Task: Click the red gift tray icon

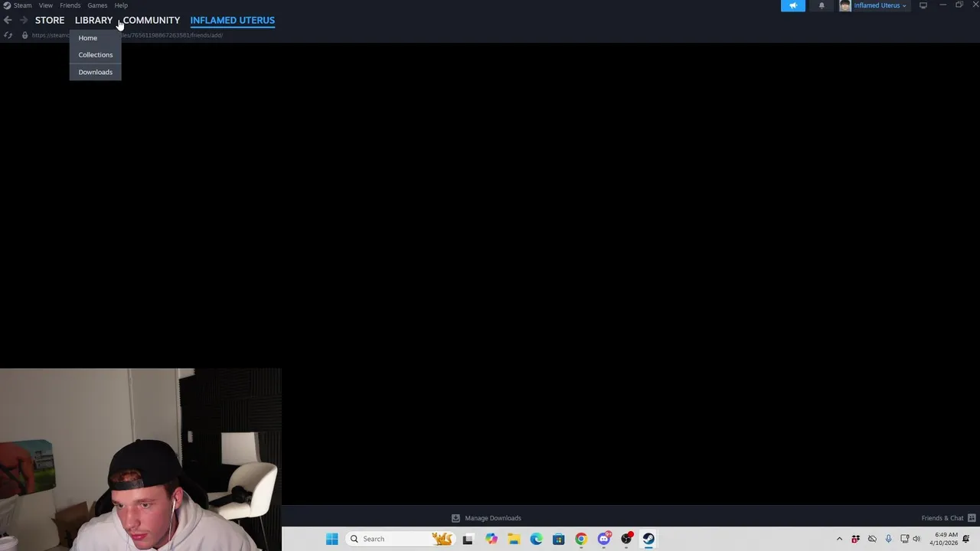Action: 855,539
